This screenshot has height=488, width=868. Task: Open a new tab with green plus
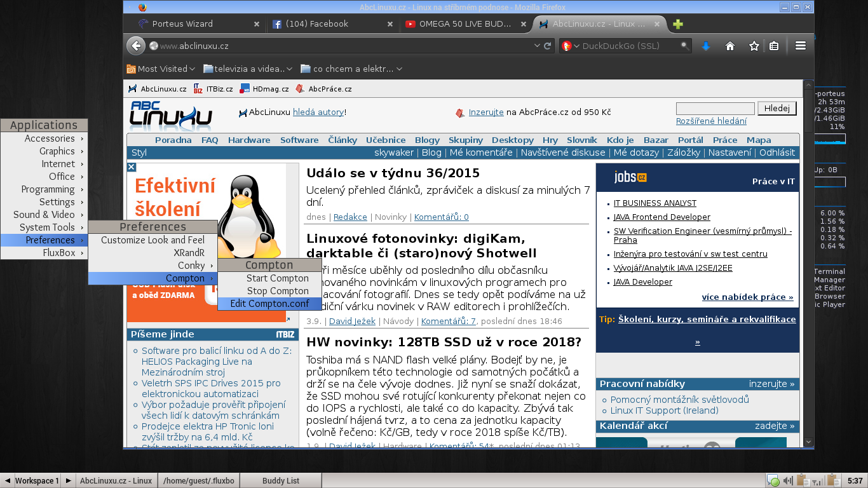pyautogui.click(x=678, y=24)
